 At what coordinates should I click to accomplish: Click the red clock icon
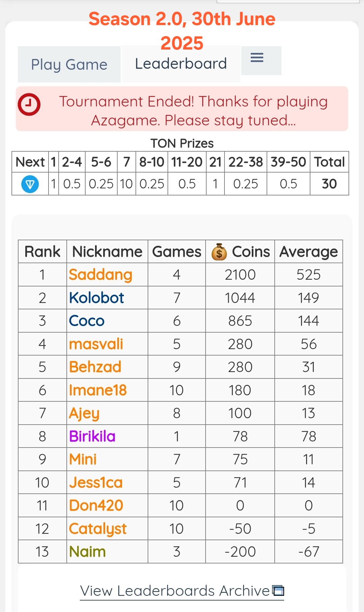[x=29, y=104]
